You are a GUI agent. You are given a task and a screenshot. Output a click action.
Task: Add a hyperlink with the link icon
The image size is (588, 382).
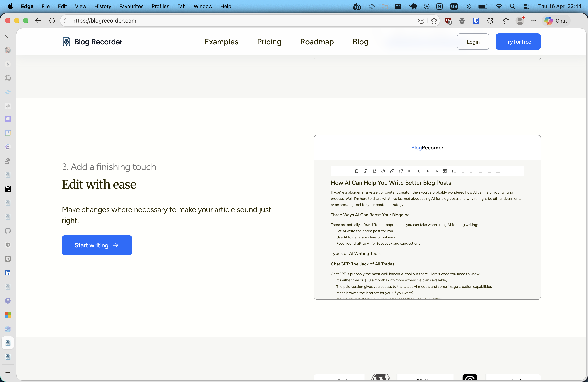[392, 171]
